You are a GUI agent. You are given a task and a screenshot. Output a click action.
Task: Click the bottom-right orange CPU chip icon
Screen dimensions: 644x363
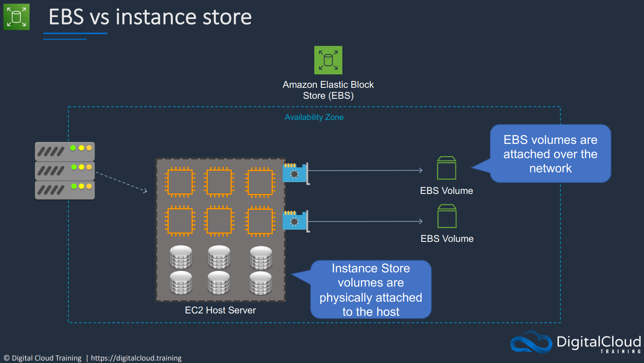coord(260,222)
